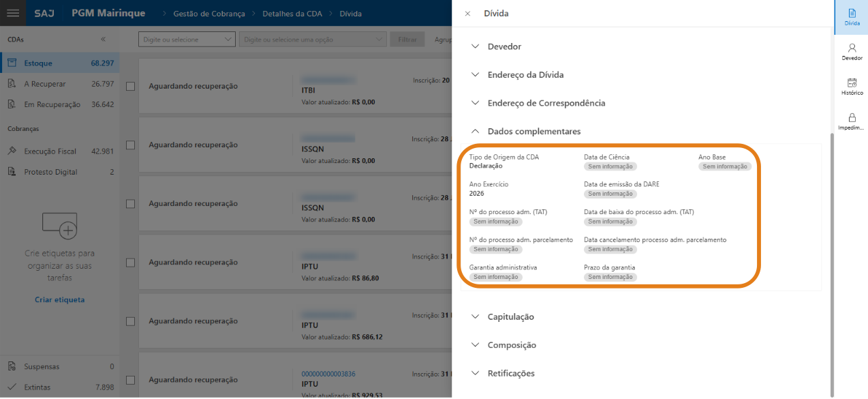Collapse the CDAs sidebar with double chevron
Image resolution: width=868 pixels, height=399 pixels.
[104, 40]
